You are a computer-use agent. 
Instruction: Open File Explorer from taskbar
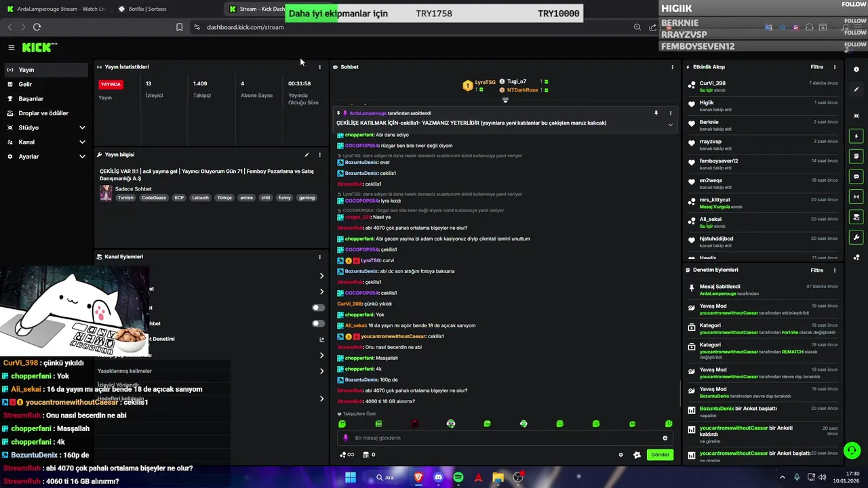tap(498, 477)
